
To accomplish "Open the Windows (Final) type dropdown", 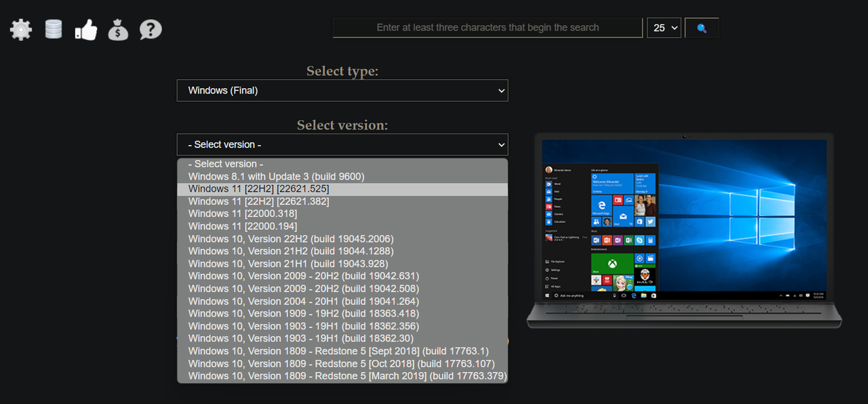I will tap(342, 90).
